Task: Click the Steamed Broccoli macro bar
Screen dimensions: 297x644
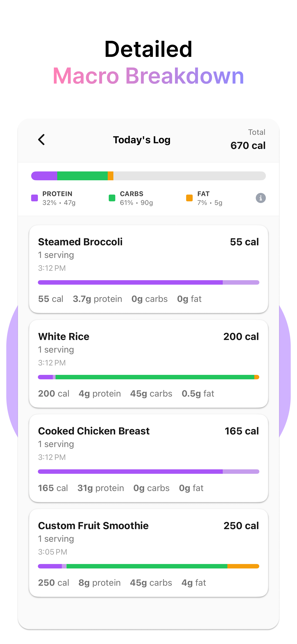Action: pos(148,283)
